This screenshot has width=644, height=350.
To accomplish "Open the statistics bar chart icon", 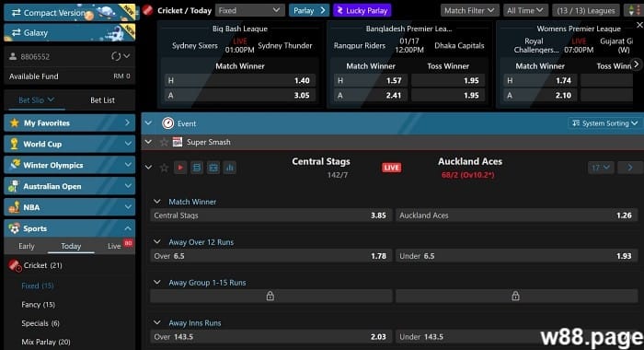I will click(x=230, y=168).
